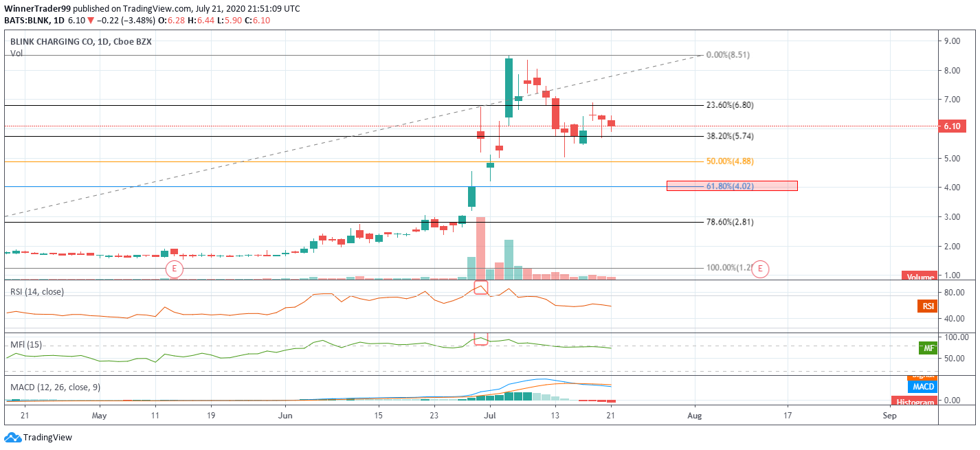
Task: Click the Aug label on date axis
Action: click(x=695, y=416)
